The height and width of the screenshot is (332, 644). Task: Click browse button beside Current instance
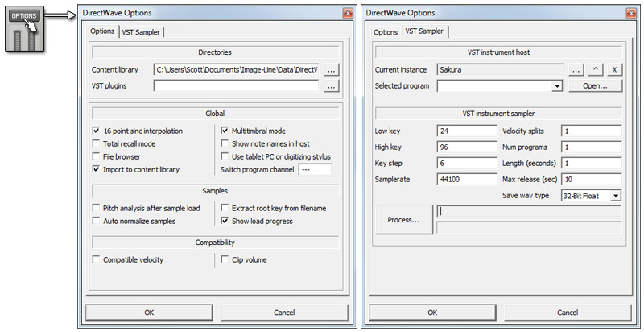click(576, 70)
